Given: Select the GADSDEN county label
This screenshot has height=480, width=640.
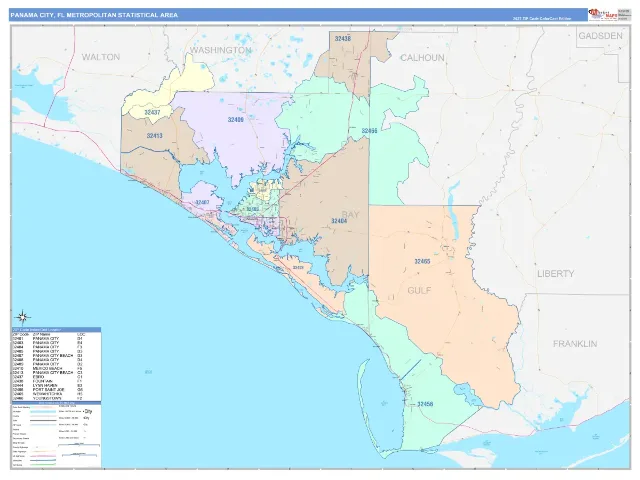Looking at the screenshot, I should point(600,36).
